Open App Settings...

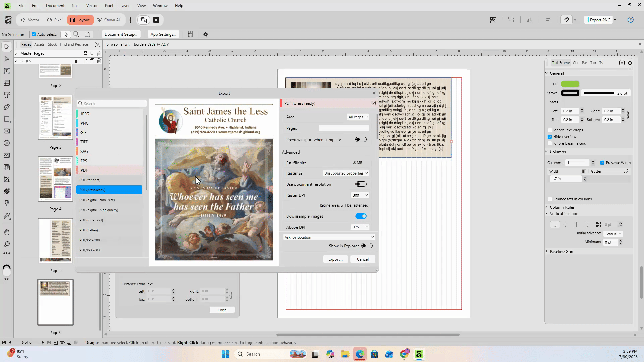[163, 34]
